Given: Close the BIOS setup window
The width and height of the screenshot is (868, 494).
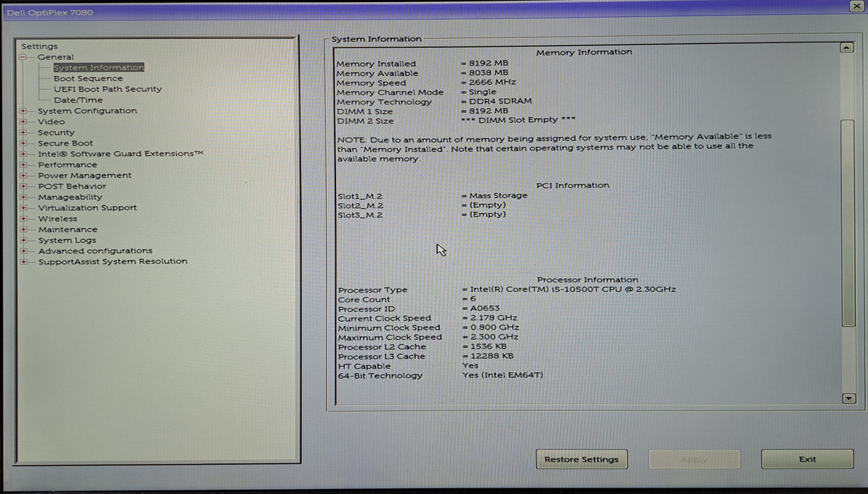Looking at the screenshot, I should [x=856, y=6].
